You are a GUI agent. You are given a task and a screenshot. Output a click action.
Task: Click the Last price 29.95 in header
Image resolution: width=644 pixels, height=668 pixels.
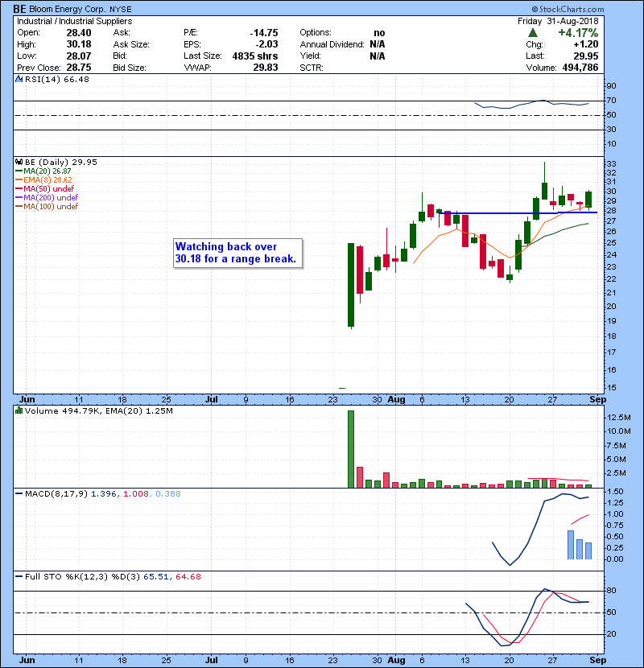pyautogui.click(x=585, y=56)
